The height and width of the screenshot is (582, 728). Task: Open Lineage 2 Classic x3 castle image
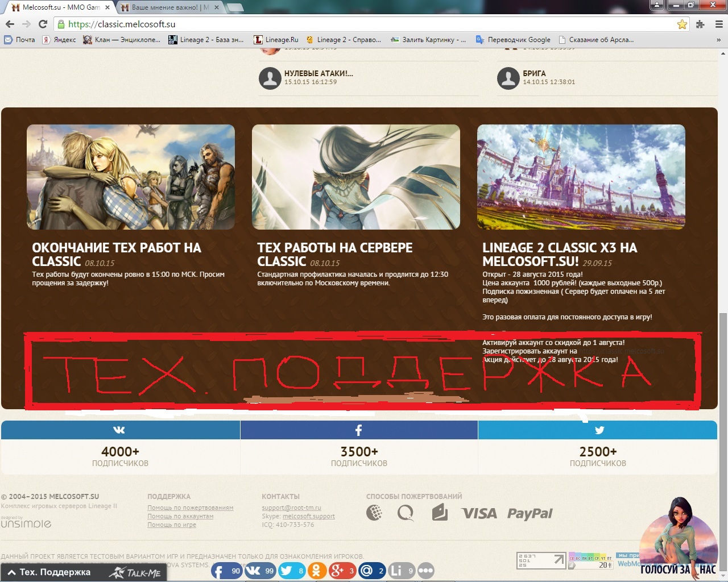pos(581,177)
